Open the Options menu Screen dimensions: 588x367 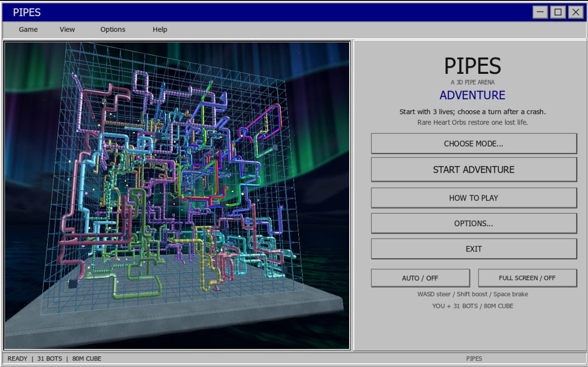point(113,30)
